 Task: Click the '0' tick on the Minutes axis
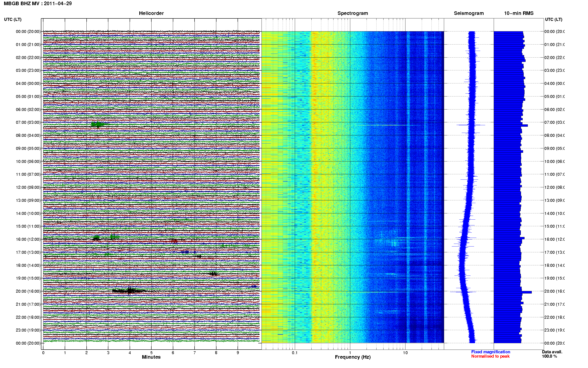pyautogui.click(x=43, y=353)
